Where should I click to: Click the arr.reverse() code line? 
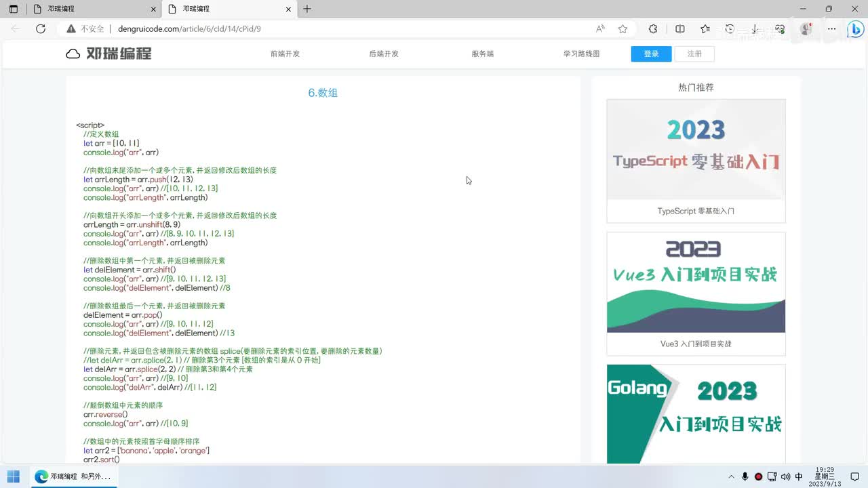105,414
